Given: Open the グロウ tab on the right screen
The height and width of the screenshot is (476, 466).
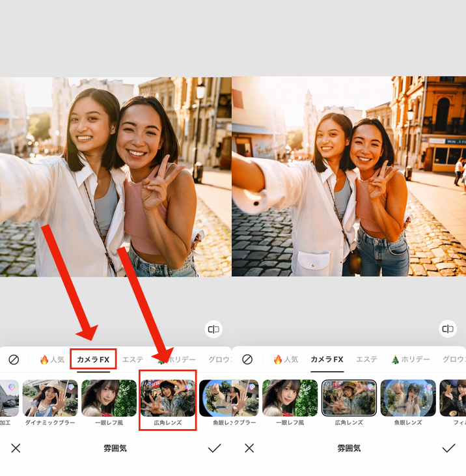Looking at the screenshot, I should click(x=454, y=359).
